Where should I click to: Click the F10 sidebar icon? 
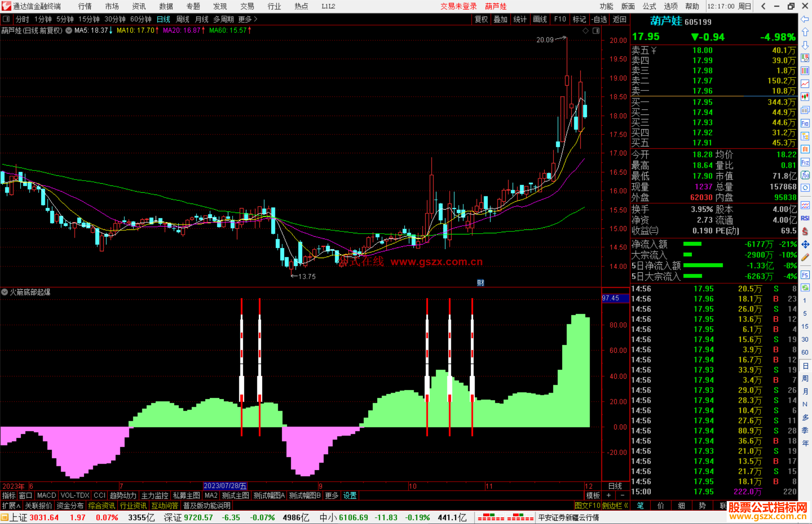805,123
